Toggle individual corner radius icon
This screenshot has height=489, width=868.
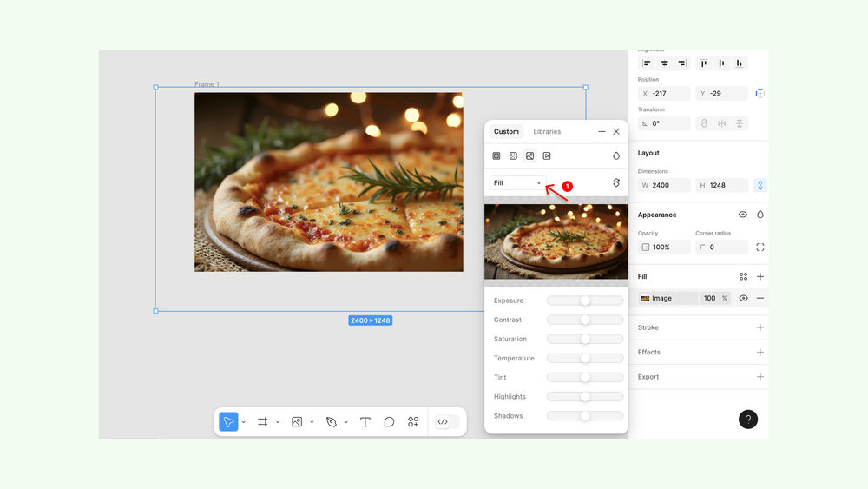click(x=760, y=247)
